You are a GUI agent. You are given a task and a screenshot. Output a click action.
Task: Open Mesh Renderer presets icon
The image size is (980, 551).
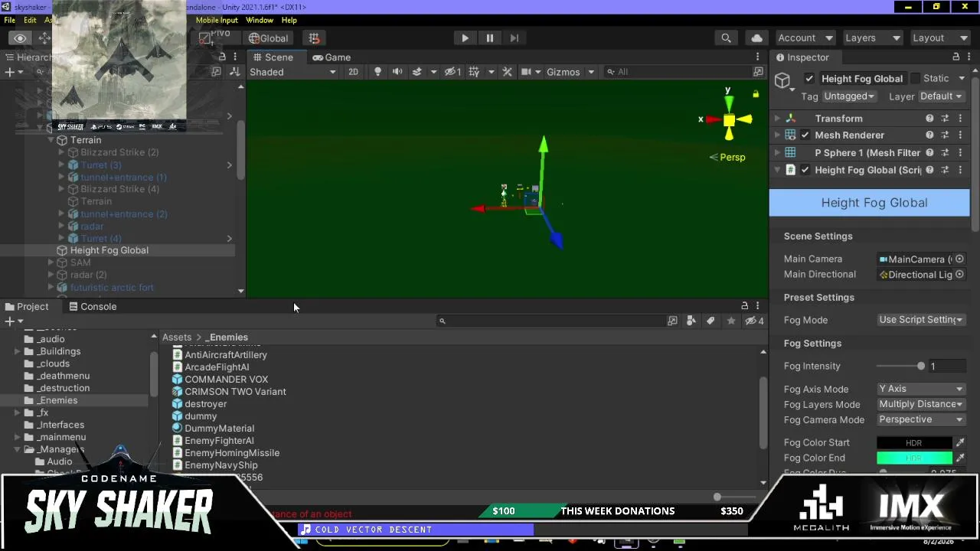[945, 135]
